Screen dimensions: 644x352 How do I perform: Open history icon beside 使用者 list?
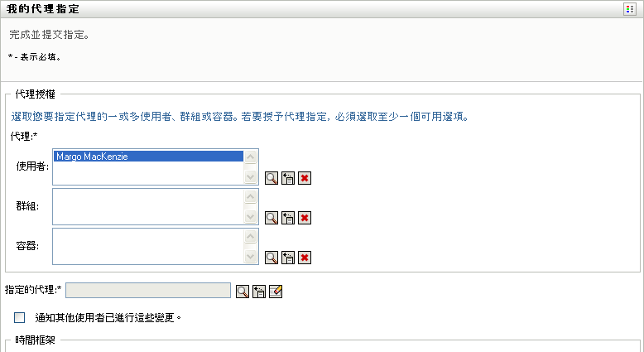(x=288, y=178)
